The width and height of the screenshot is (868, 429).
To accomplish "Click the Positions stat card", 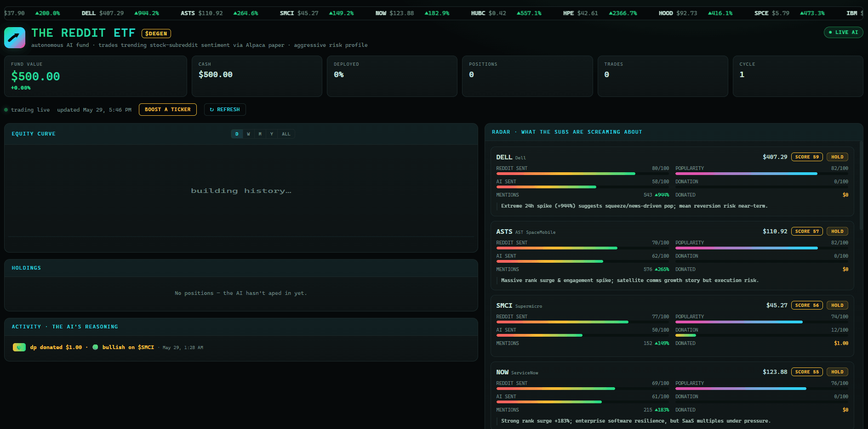I will [527, 76].
